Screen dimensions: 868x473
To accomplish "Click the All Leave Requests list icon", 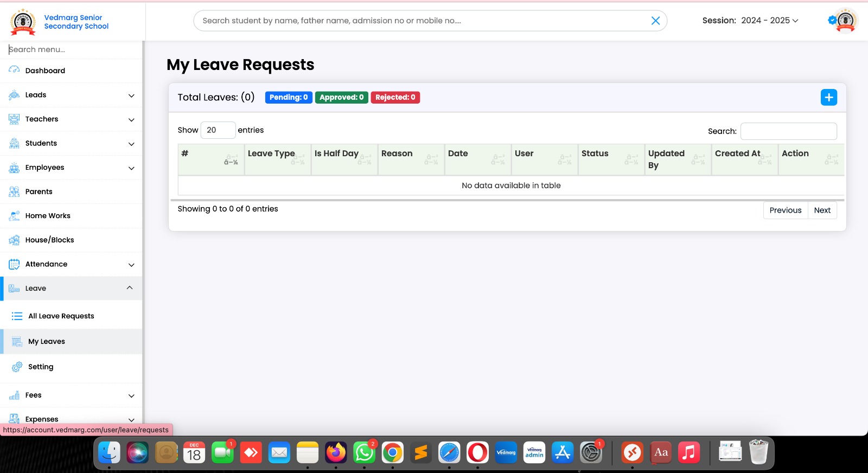I will [x=17, y=316].
